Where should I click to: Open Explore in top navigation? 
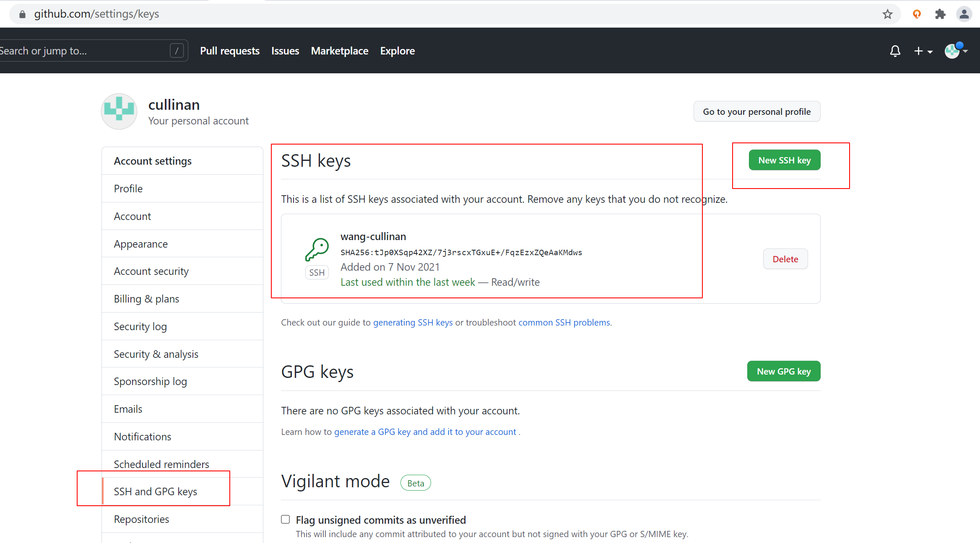(398, 51)
